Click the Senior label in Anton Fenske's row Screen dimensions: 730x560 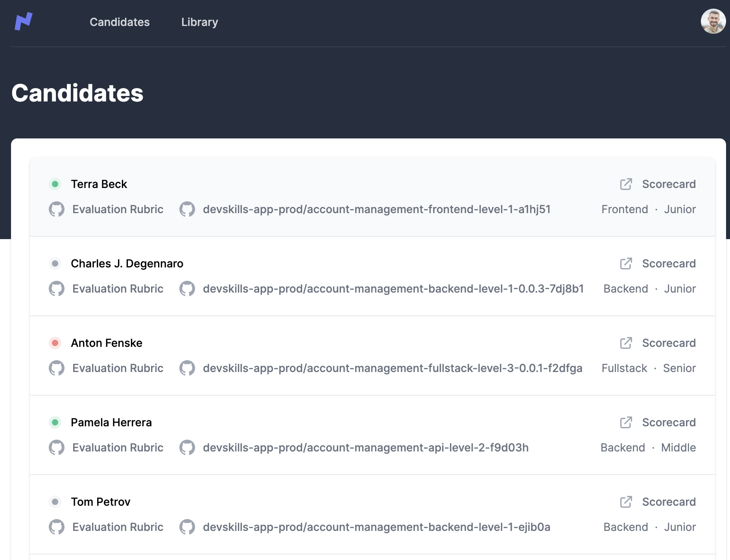point(679,368)
